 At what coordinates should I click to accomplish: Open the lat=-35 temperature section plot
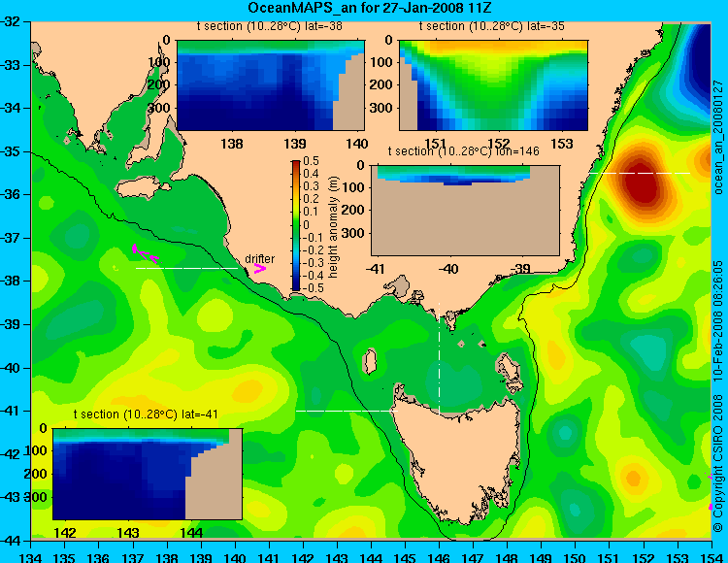(x=493, y=85)
